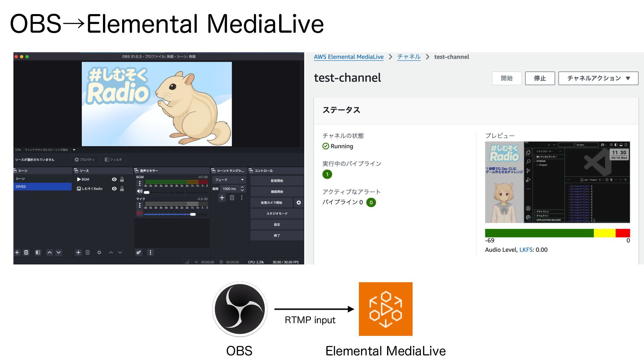Image resolution: width=644 pixels, height=362 pixels.
Task: Open the audio mixer bottom three-dot menu
Action: pos(150,252)
